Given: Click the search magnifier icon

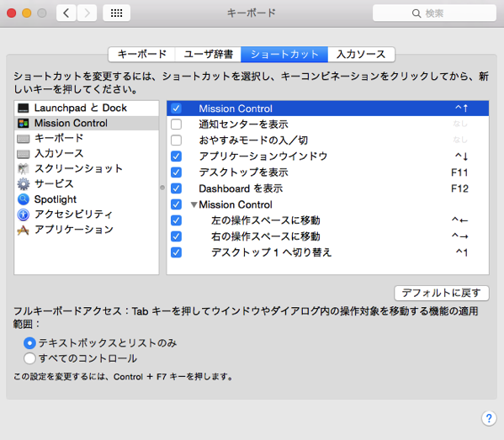Looking at the screenshot, I should pos(416,13).
